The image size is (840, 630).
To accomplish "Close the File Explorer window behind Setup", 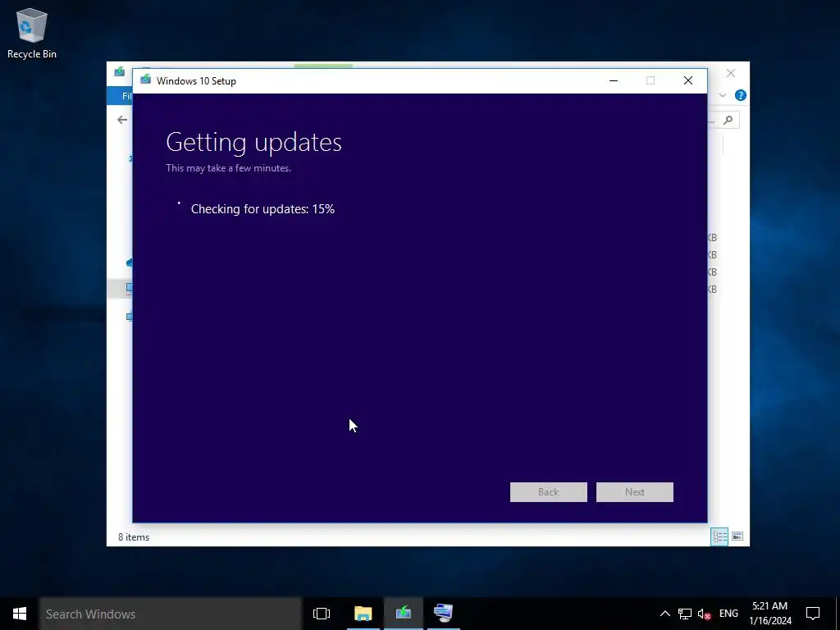I will click(x=731, y=73).
